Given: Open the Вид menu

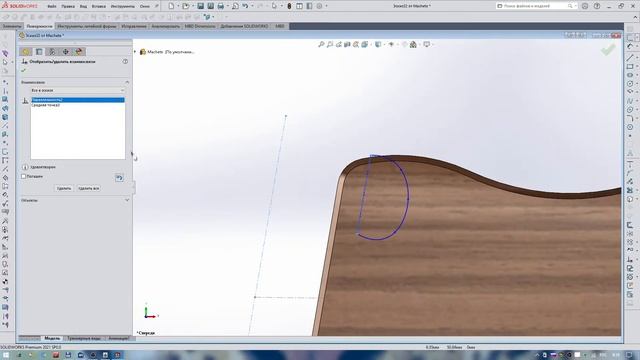Looking at the screenshot, I should 83,6.
